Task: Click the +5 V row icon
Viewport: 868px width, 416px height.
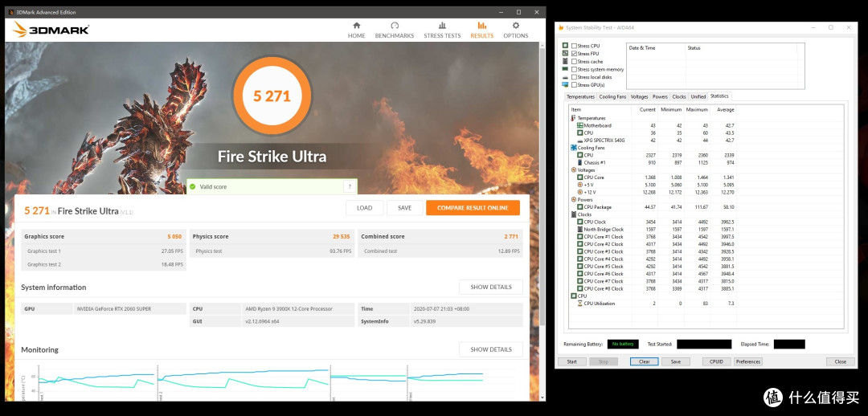Action: tap(579, 185)
